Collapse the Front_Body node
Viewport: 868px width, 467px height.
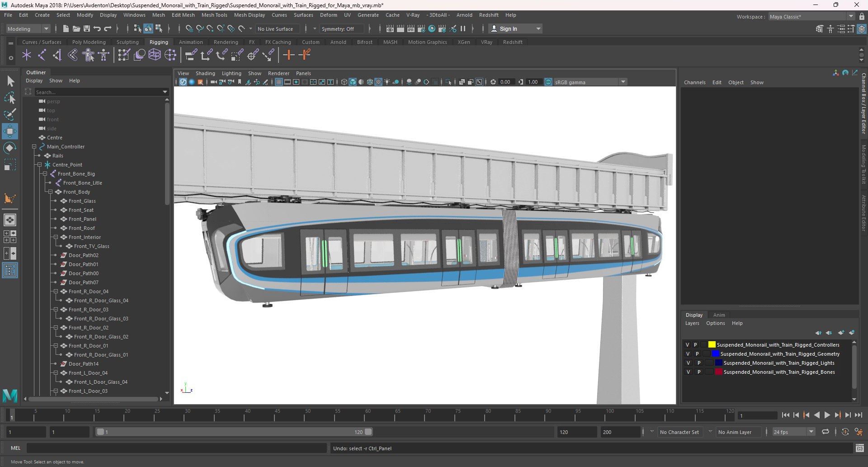(x=50, y=192)
